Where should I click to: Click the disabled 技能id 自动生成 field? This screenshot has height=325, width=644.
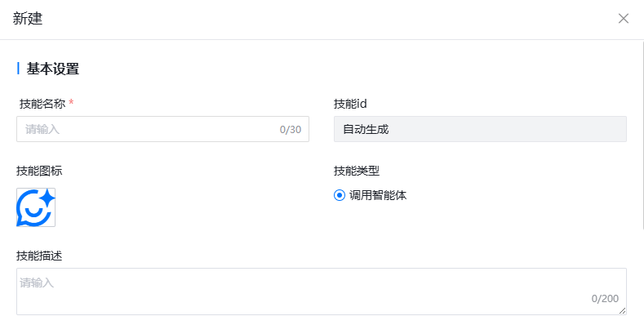click(x=480, y=129)
